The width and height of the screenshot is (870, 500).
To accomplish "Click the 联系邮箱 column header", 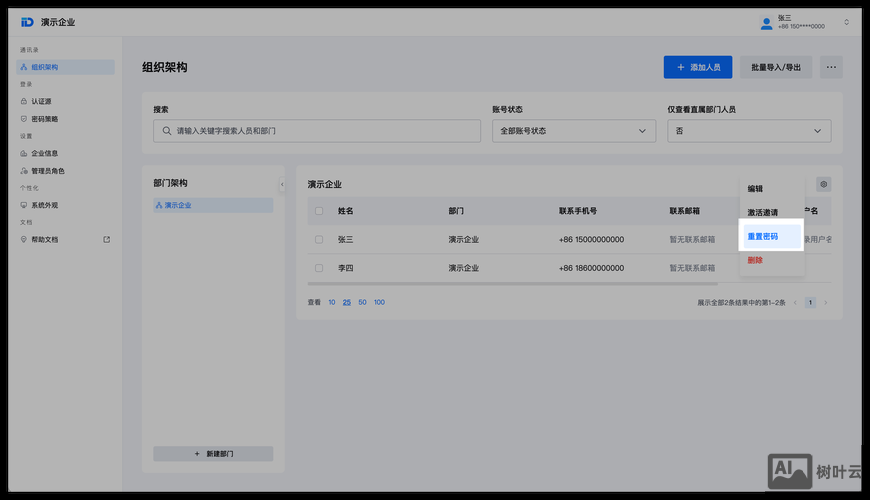I will [685, 211].
